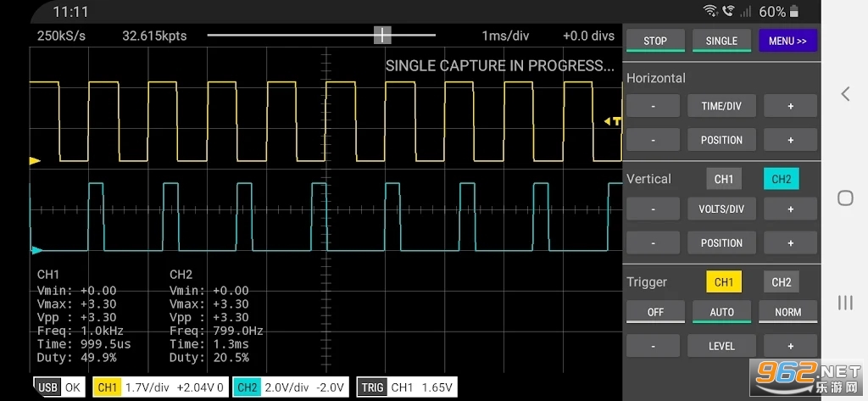Tap CH2 2.0V/div status label
Image resolution: width=868 pixels, height=401 pixels.
click(291, 387)
